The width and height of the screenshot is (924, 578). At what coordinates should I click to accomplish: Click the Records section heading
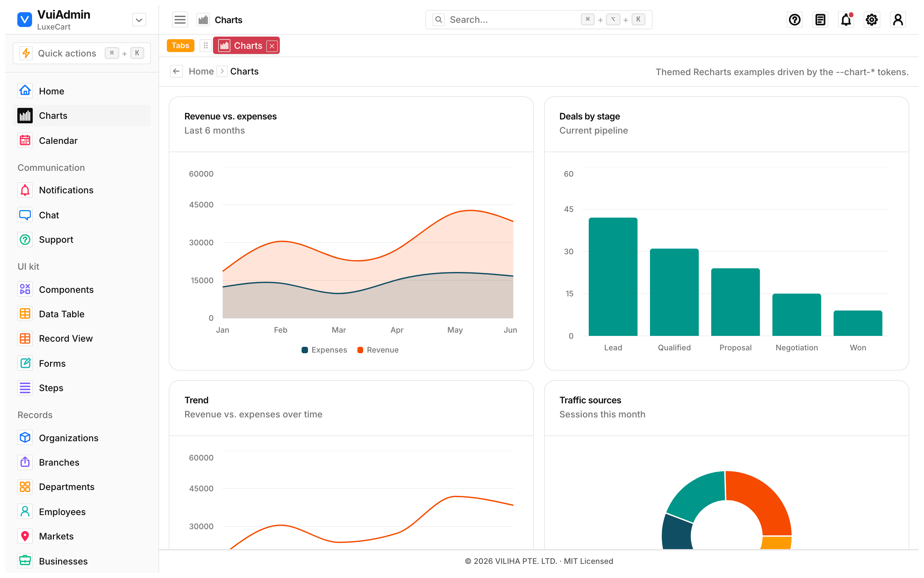pyautogui.click(x=35, y=415)
